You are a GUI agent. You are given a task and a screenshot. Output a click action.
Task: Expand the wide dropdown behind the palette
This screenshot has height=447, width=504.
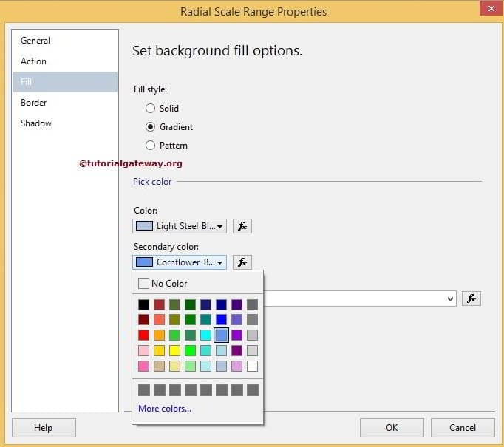tap(450, 298)
